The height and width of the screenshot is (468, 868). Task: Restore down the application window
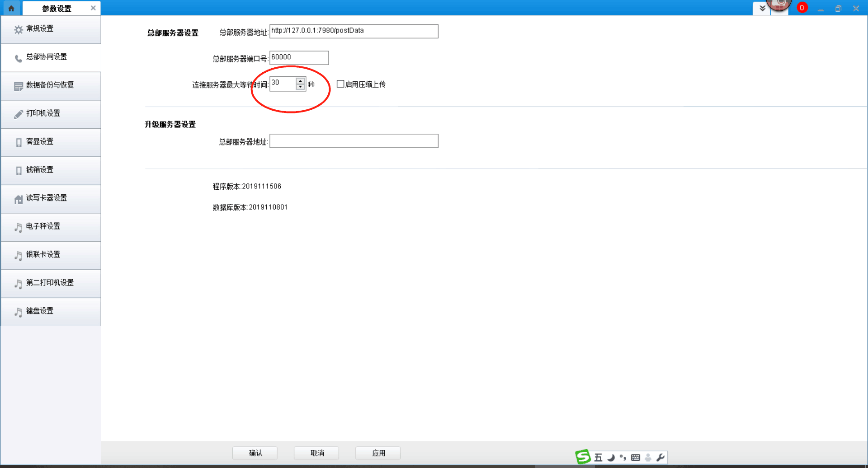[838, 9]
